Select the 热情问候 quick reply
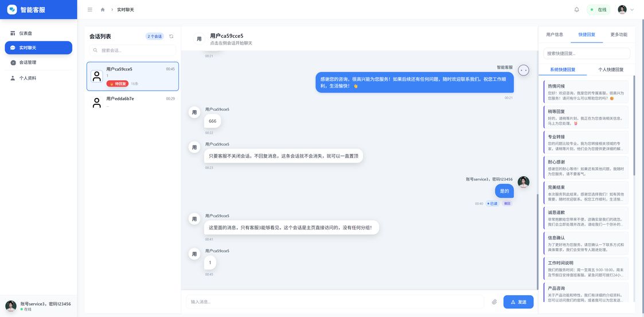This screenshot has width=644, height=317. (x=585, y=92)
